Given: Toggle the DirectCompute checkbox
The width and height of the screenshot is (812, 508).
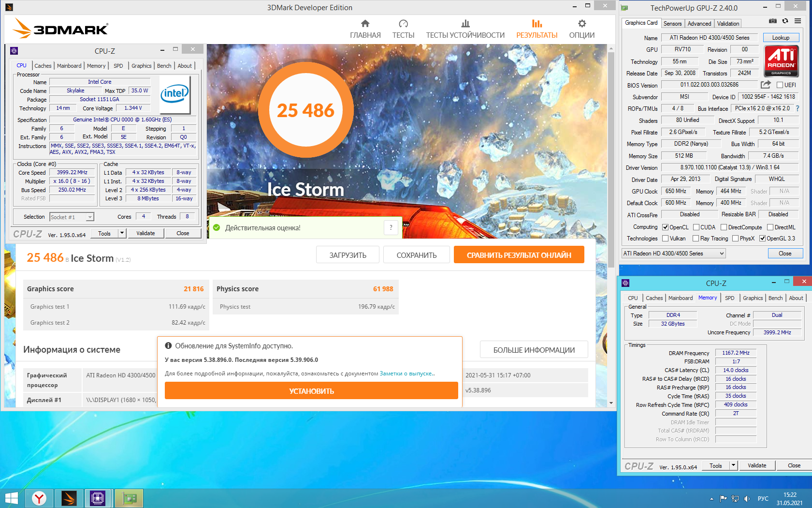Looking at the screenshot, I should 724,227.
